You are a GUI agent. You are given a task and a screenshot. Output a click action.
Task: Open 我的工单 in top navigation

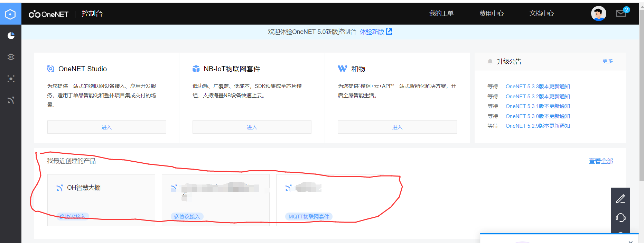click(441, 13)
